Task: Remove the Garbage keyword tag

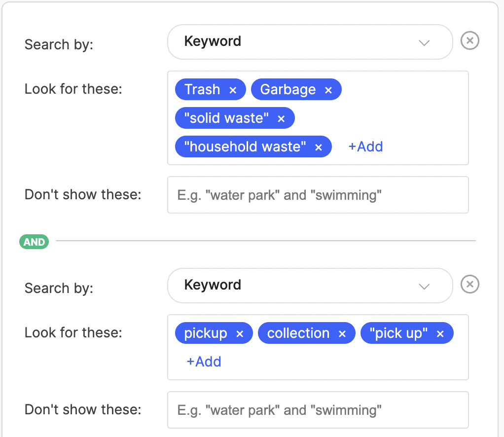Action: pyautogui.click(x=328, y=90)
